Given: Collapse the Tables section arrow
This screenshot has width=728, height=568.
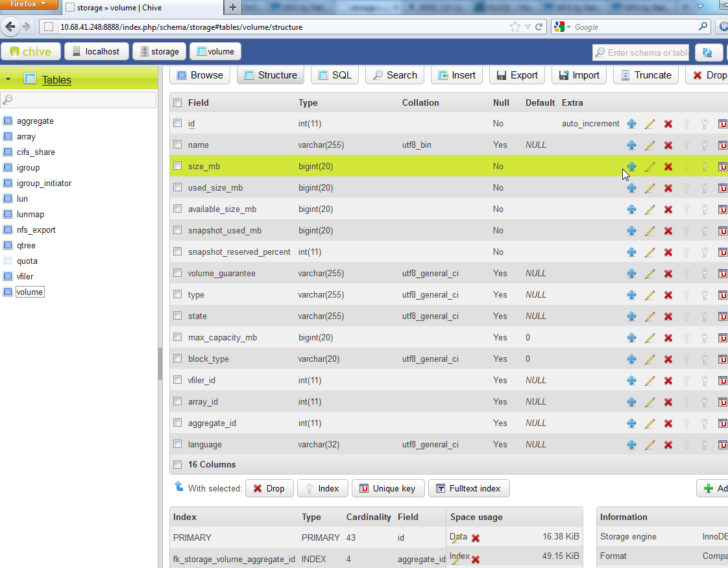Looking at the screenshot, I should [x=8, y=80].
